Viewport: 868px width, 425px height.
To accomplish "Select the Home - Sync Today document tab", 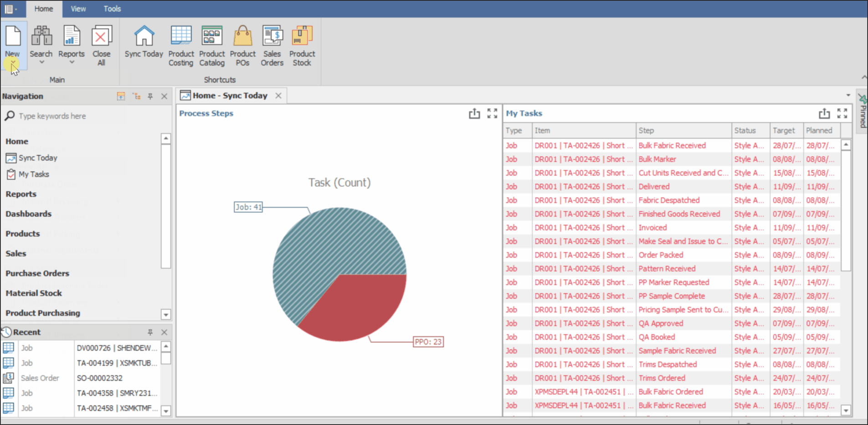I will coord(230,96).
